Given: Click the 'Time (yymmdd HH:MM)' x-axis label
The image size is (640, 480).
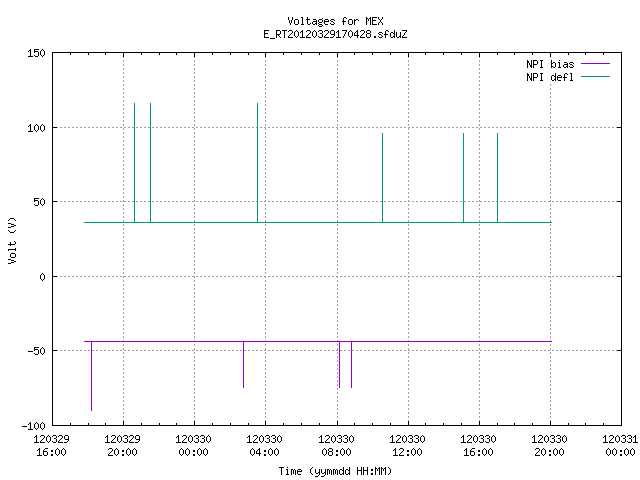Looking at the screenshot, I should (x=335, y=471).
